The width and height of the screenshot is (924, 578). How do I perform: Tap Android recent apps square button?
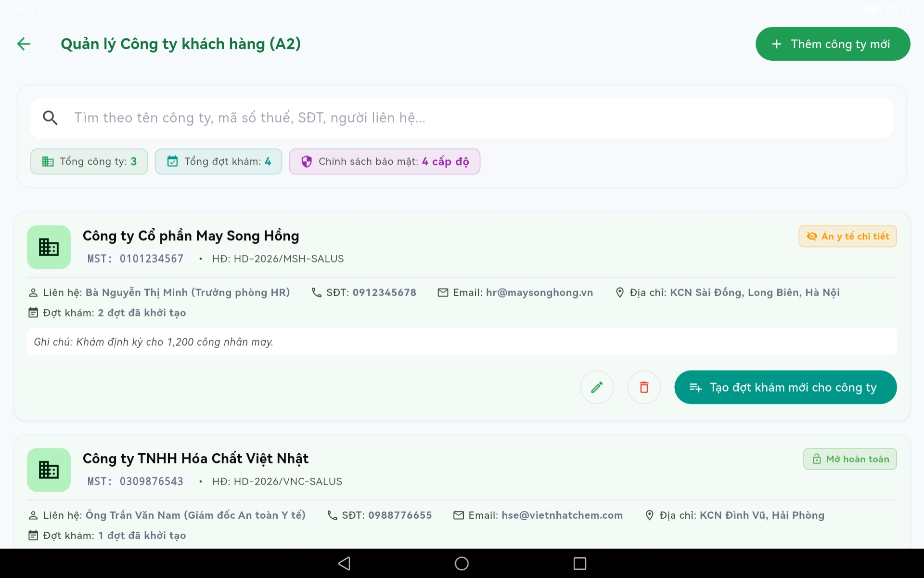point(580,564)
